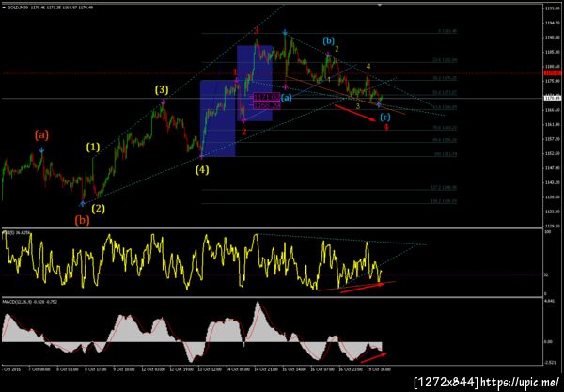Select the orange (b) wave label
The width and height of the screenshot is (564, 392).
point(82,220)
